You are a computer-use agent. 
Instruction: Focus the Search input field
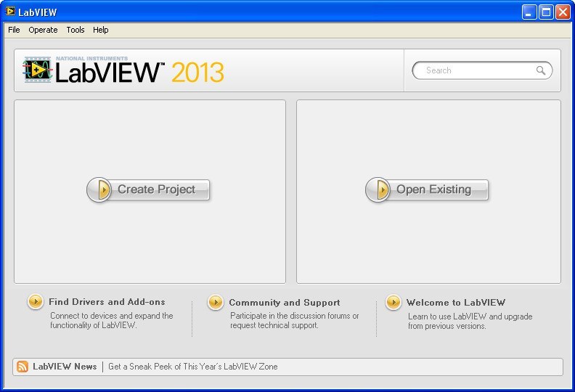coord(482,70)
